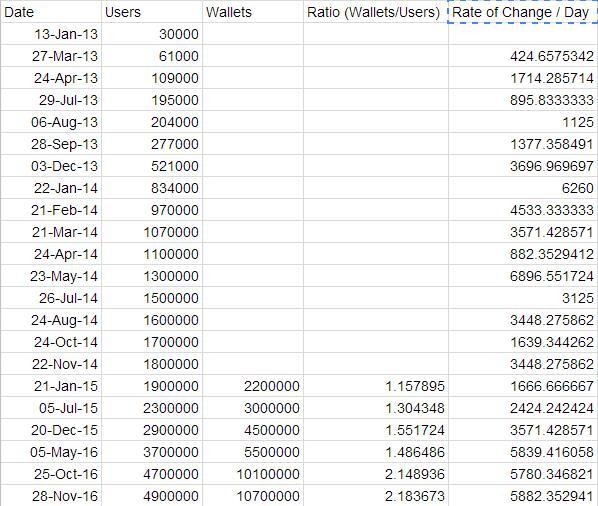This screenshot has width=598, height=506.
Task: Select the 06-Aug-13 date cell
Action: [x=51, y=122]
